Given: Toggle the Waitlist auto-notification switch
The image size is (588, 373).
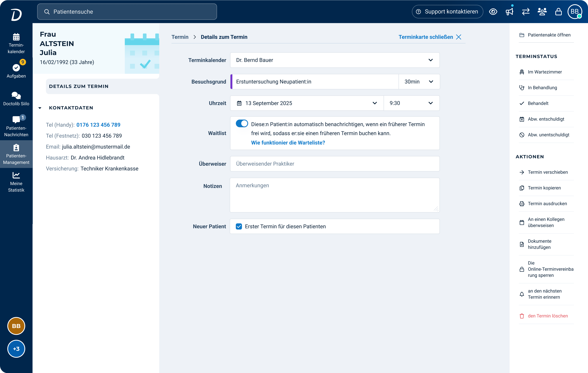Looking at the screenshot, I should (x=242, y=123).
